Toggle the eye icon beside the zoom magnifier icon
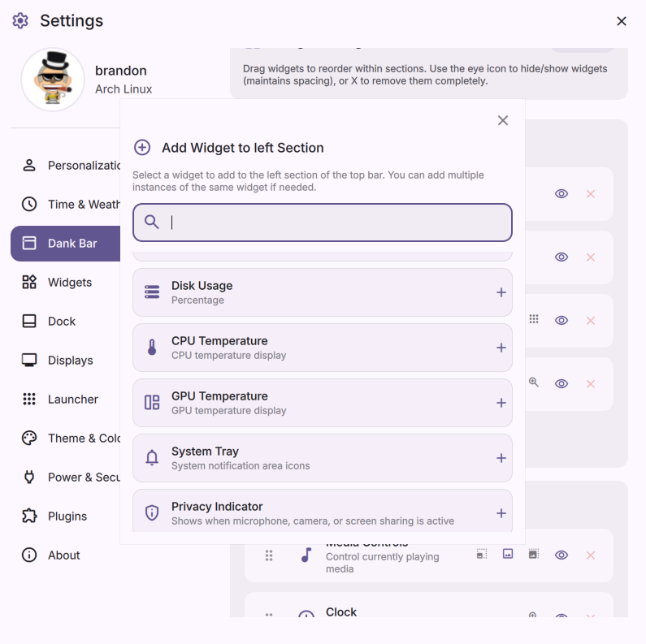 561,384
